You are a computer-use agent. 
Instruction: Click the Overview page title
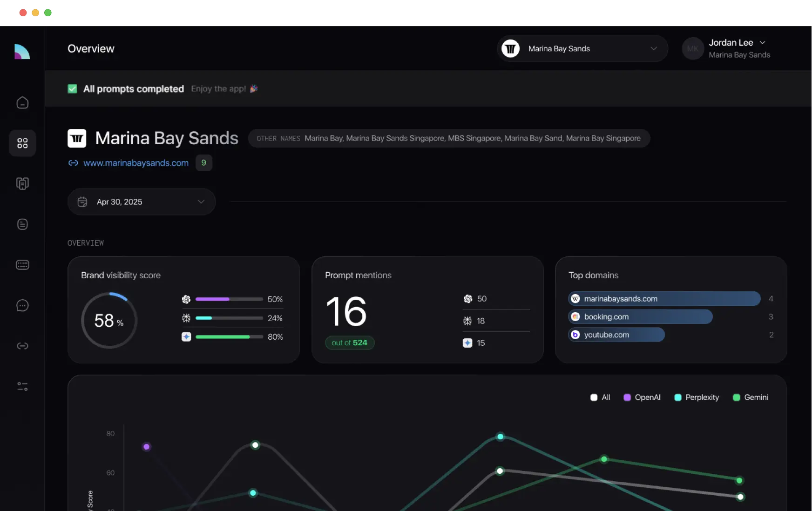point(91,48)
